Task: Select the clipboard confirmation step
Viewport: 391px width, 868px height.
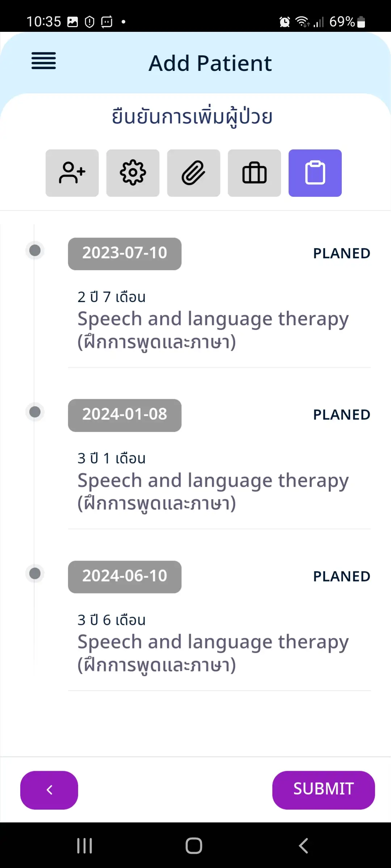Action: pos(315,173)
